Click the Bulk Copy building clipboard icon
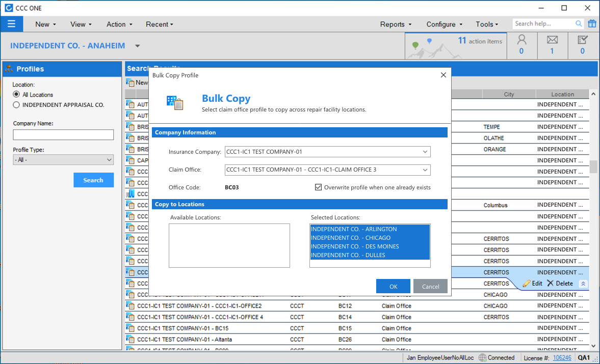Image resolution: width=600 pixels, height=364 pixels. click(175, 103)
